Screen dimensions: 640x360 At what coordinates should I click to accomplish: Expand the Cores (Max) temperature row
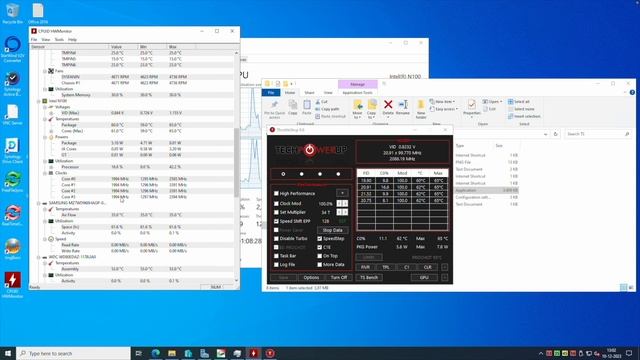(51, 131)
